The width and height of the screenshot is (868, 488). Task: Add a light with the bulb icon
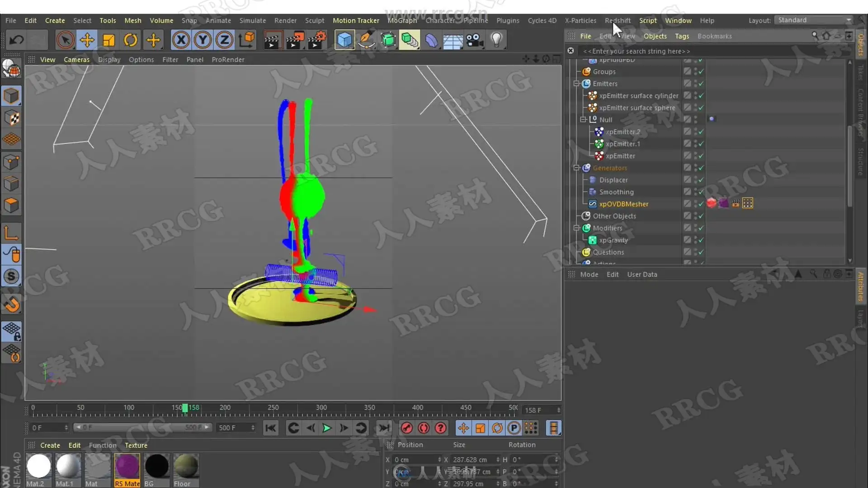coord(496,40)
